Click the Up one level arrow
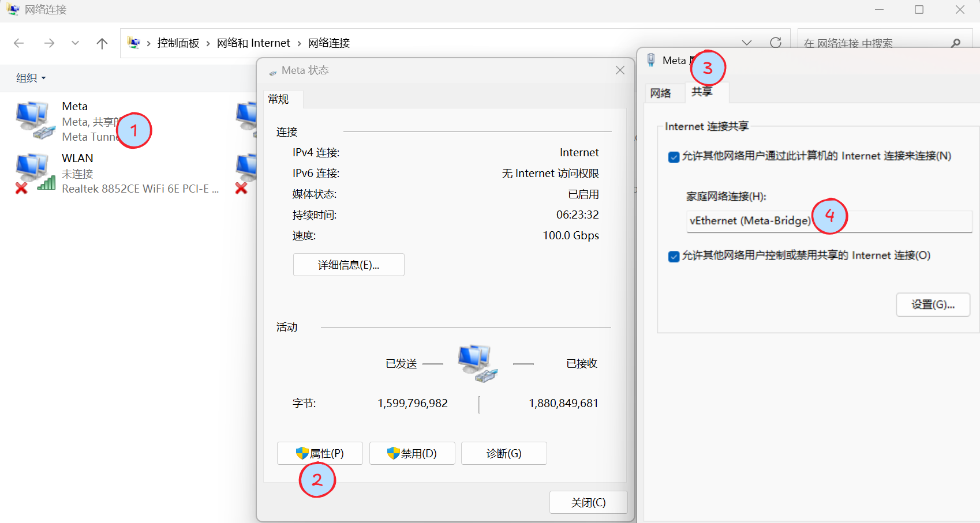The image size is (980, 523). click(x=102, y=43)
